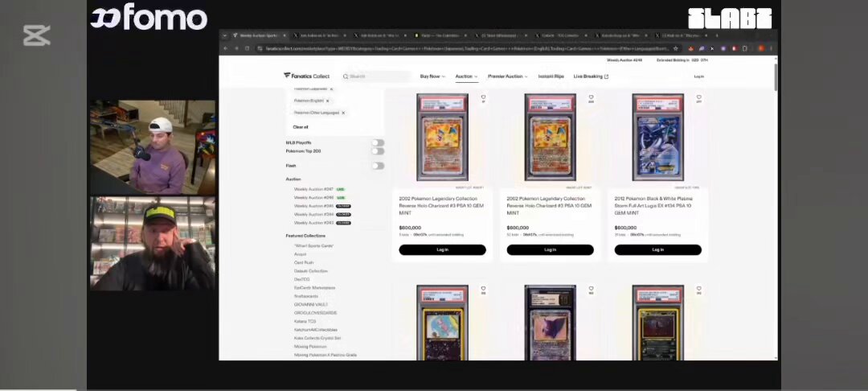Open the tab search chevron at tab bar start
Image resolution: width=868 pixels, height=391 pixels.
(225, 35)
